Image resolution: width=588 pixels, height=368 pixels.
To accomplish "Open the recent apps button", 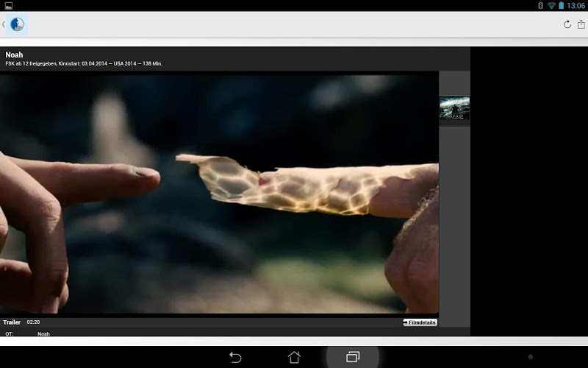I will pyautogui.click(x=353, y=357).
